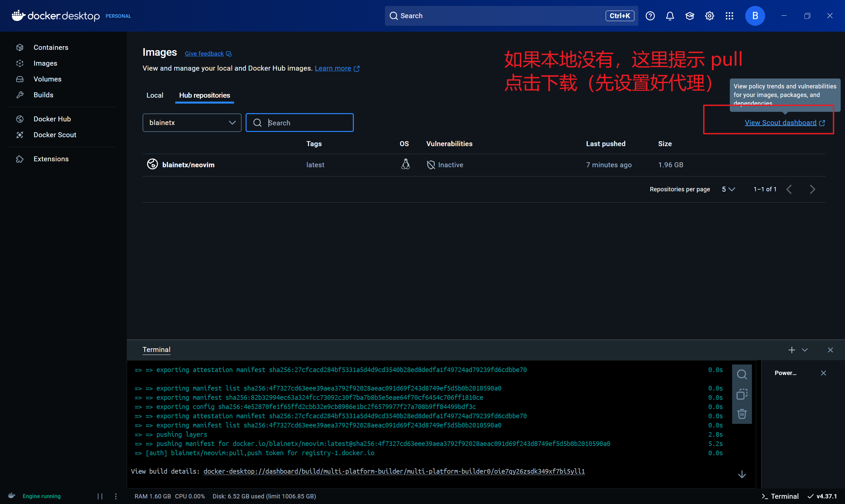Click the 7 minutes ago cell
845x504 pixels.
[609, 165]
